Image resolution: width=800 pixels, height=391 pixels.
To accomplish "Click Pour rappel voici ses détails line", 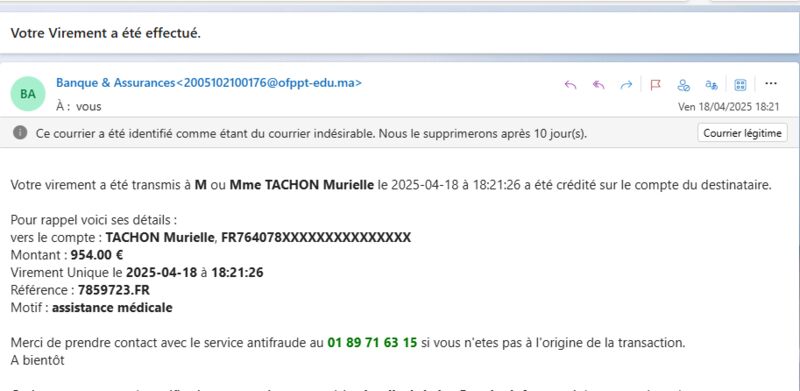I will click(x=94, y=221).
